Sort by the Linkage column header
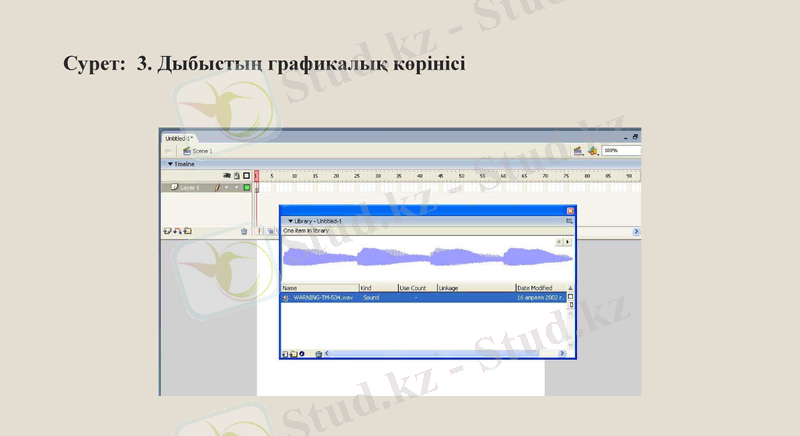The image size is (800, 436). point(477,288)
